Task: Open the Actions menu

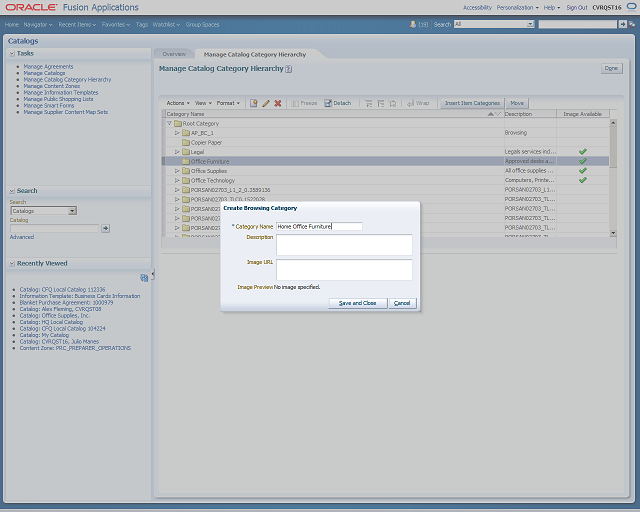Action: 178,103
